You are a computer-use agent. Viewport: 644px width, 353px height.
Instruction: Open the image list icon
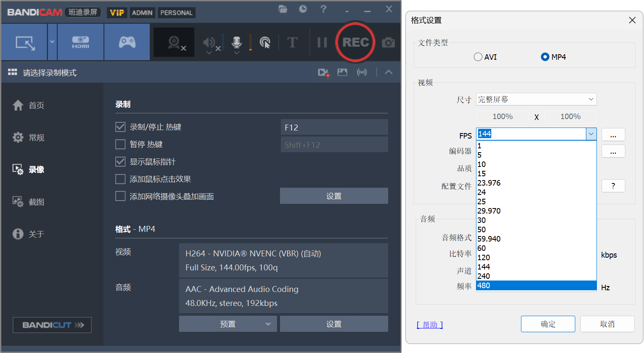tap(342, 72)
